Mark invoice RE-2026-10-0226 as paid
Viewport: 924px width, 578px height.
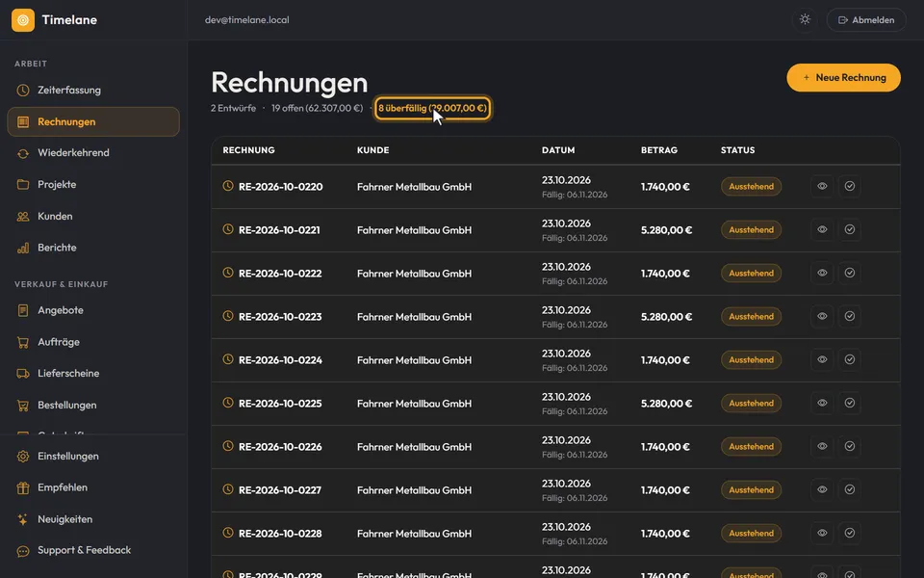tap(850, 446)
